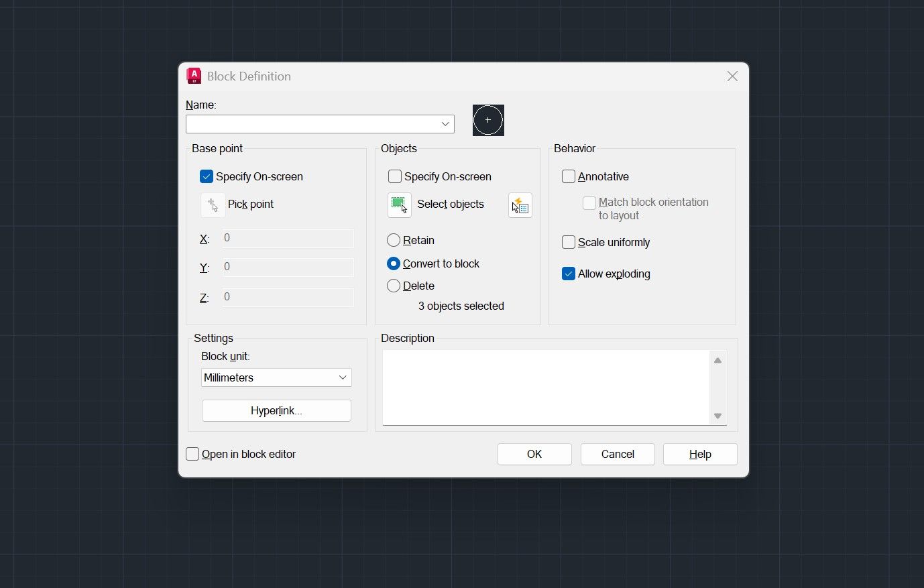This screenshot has width=924, height=588.
Task: Disable Specify On-screen under Base point
Action: 207,176
